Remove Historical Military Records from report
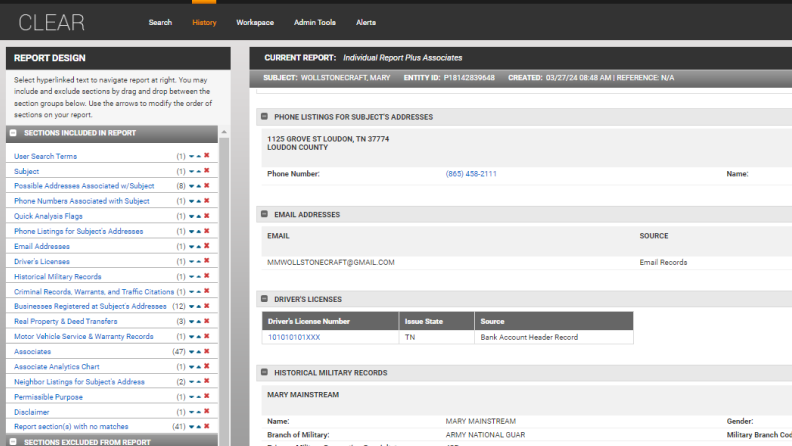The width and height of the screenshot is (792, 446). click(207, 276)
